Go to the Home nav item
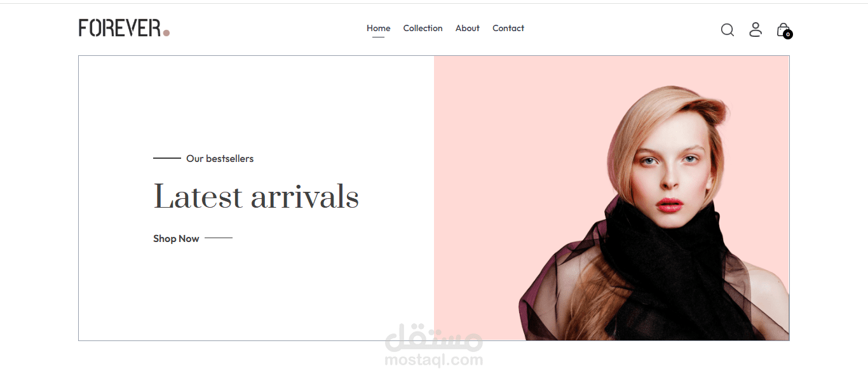The image size is (868, 376). pos(378,28)
